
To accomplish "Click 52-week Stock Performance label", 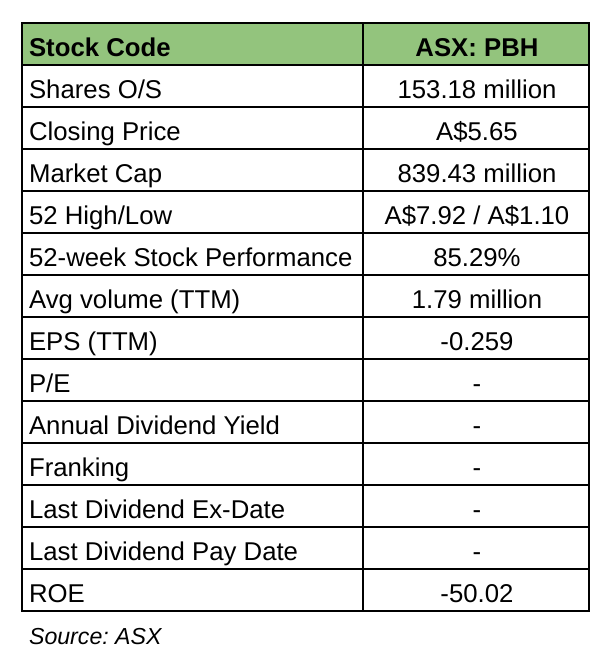I will 191,257.
